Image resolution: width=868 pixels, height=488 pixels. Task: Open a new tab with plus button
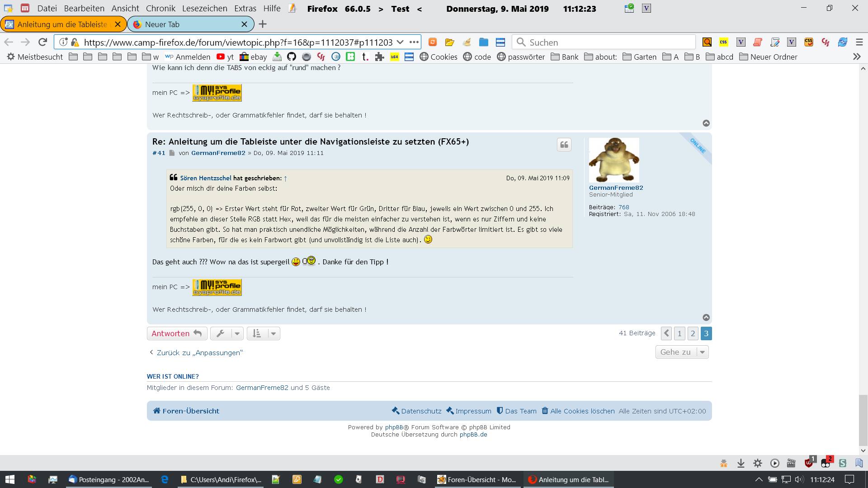[x=263, y=24]
